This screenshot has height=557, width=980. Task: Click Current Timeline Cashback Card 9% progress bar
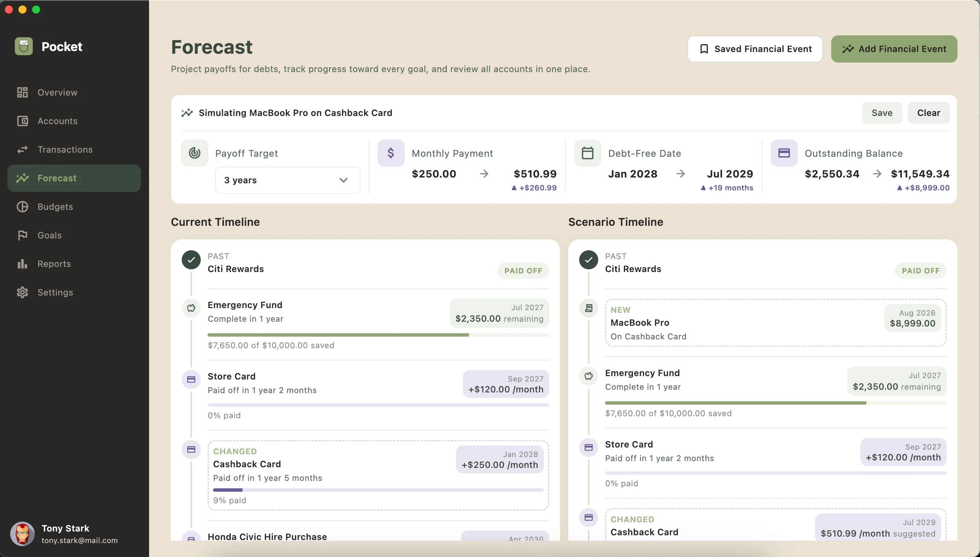coord(378,490)
